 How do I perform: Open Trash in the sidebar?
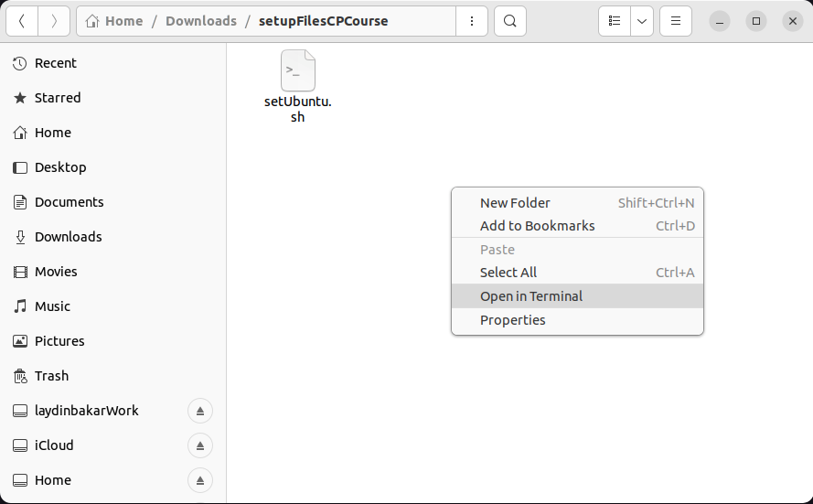click(51, 376)
